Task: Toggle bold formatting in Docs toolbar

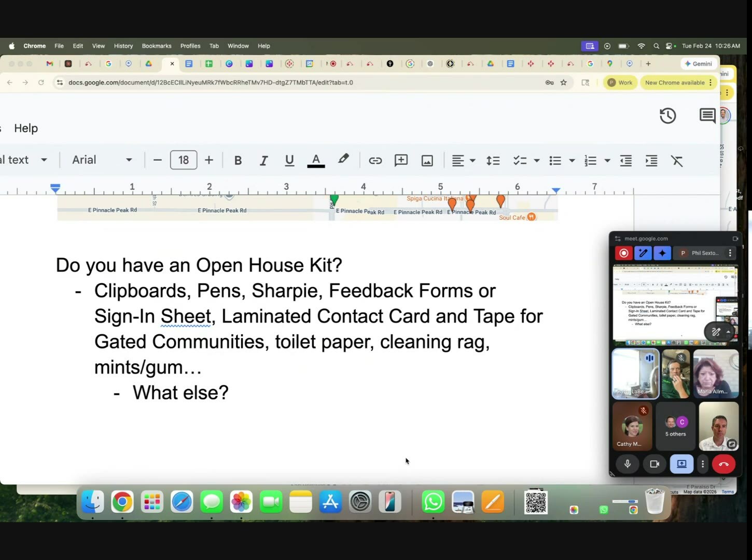Action: click(238, 160)
